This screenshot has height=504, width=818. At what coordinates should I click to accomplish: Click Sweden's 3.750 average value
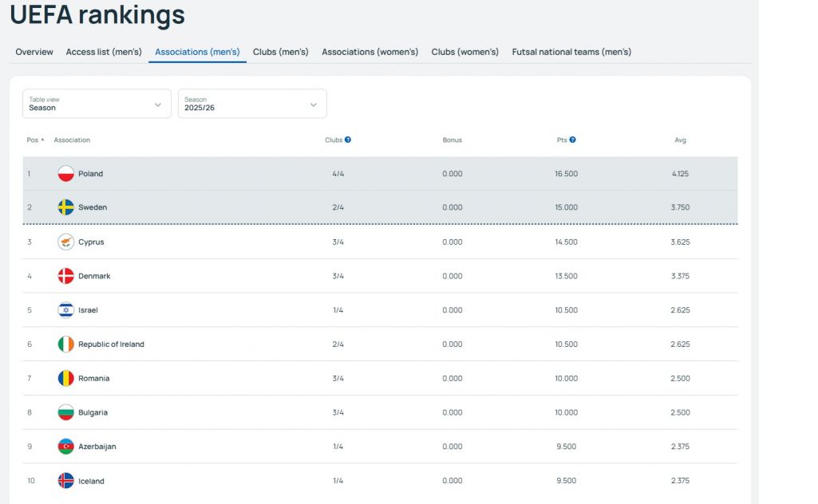680,207
